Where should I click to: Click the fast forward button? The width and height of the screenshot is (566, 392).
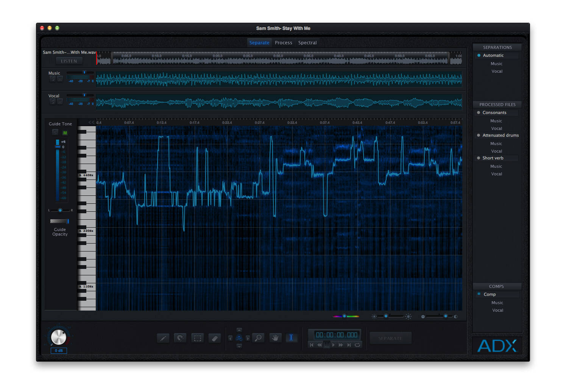pyautogui.click(x=341, y=345)
